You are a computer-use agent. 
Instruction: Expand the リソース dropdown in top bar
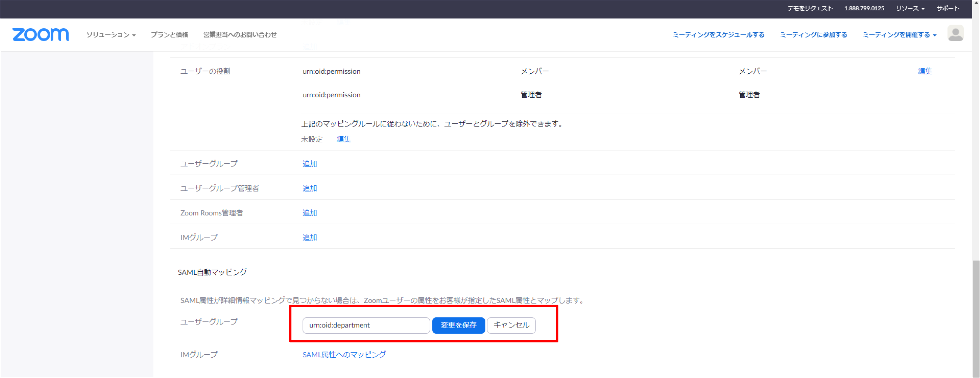point(910,8)
